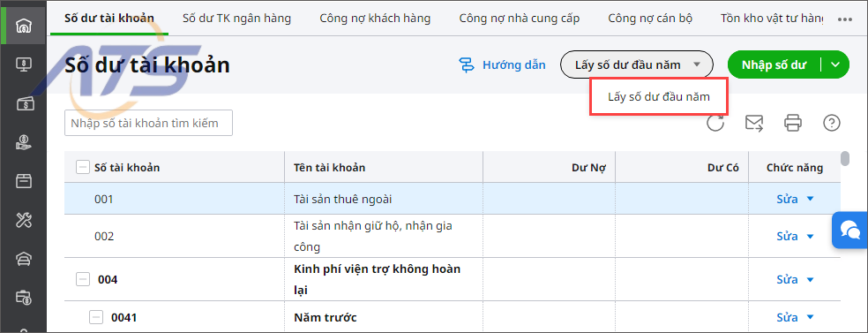Open the Sửa dropdown arrow for account 0041
Viewport: 868px width, 333px height.
[x=811, y=317]
